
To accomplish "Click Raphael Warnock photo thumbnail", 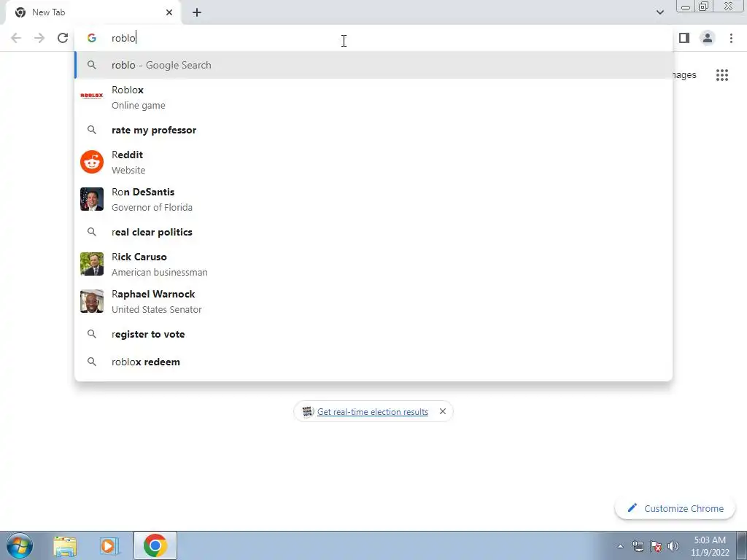I will coord(91,301).
